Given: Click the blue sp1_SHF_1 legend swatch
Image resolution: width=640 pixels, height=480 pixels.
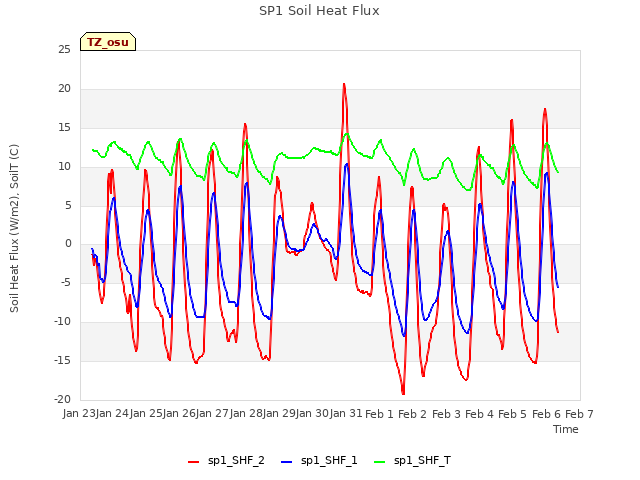Looking at the screenshot, I should coord(287,462).
